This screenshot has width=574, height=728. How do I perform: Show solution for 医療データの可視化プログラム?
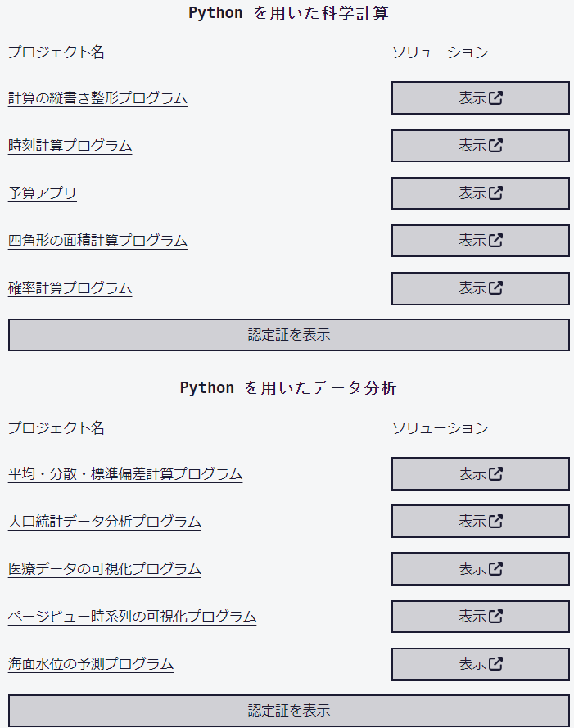[x=480, y=569]
